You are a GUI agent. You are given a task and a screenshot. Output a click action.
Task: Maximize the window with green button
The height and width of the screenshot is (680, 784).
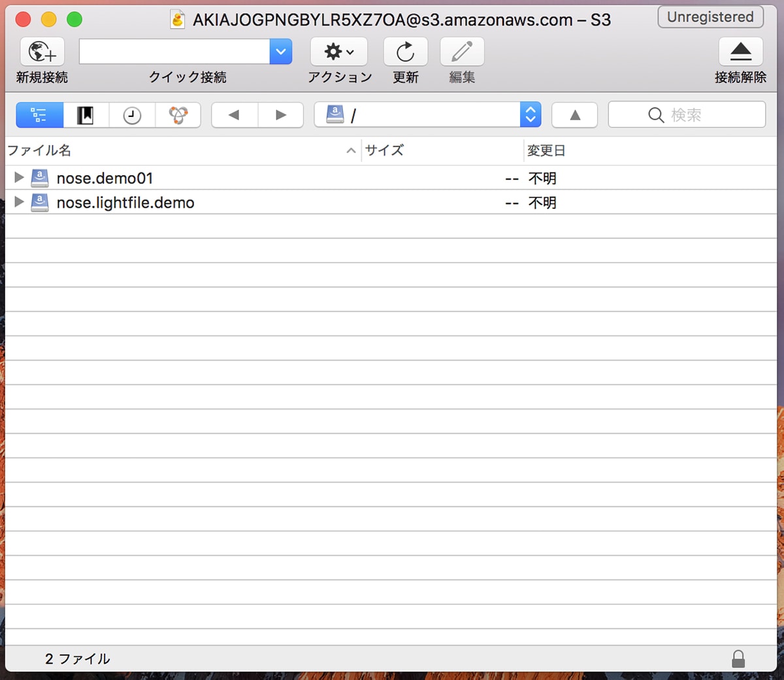[x=74, y=20]
